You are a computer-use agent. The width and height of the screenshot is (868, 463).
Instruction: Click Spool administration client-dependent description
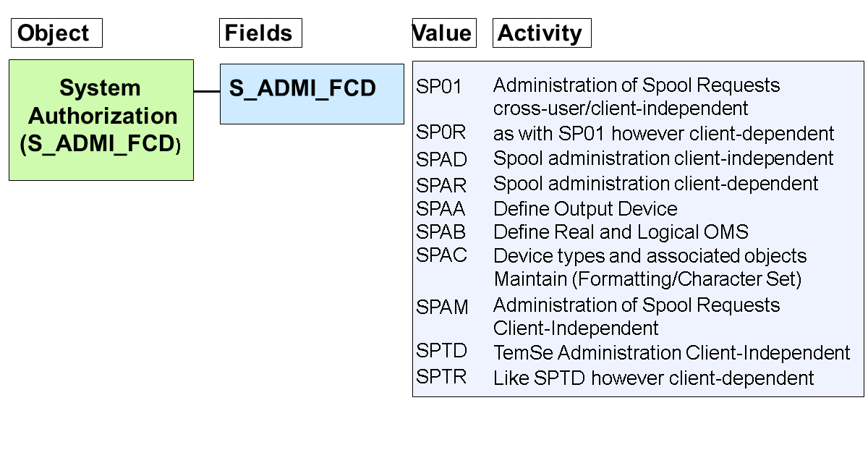point(655,184)
